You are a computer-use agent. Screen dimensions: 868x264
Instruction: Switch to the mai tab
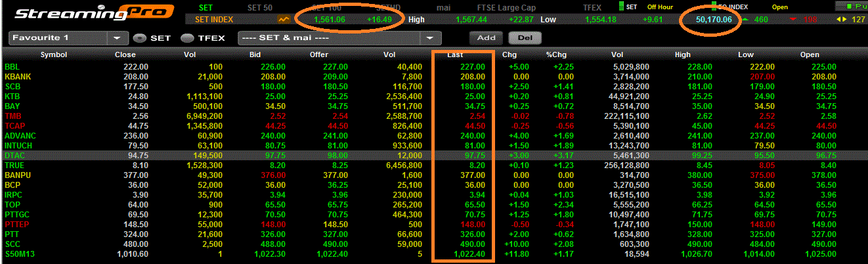coord(444,7)
